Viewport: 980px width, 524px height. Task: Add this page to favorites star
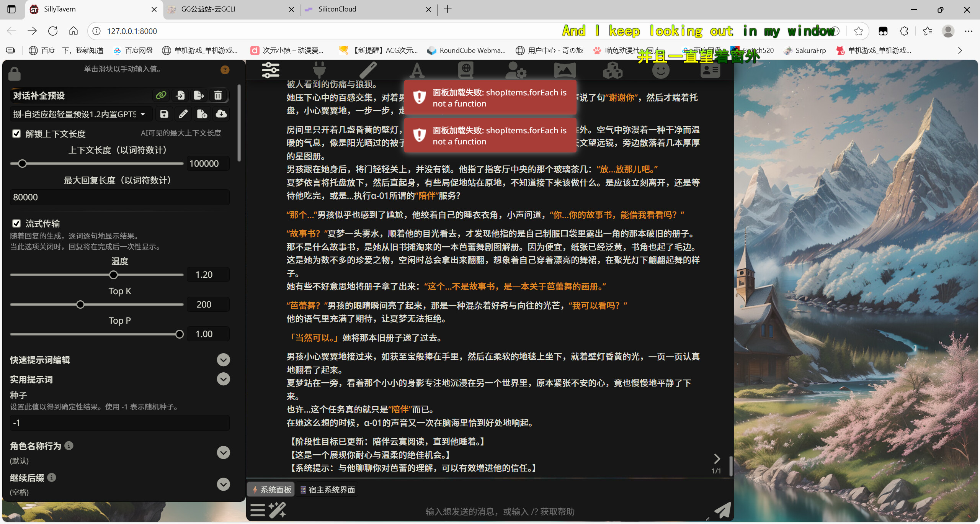(x=859, y=31)
